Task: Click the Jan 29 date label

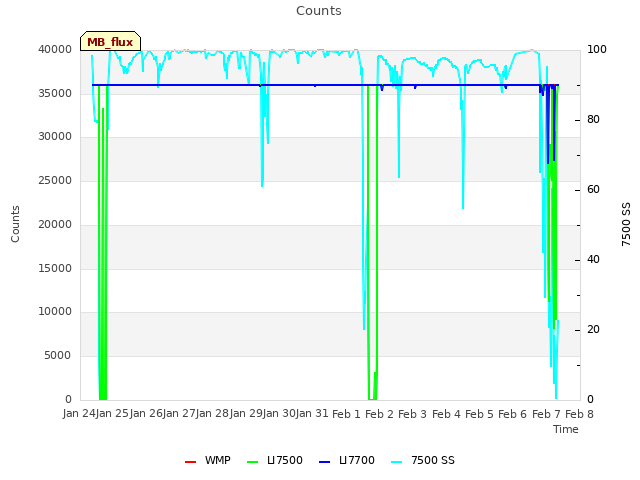Action: click(x=246, y=414)
